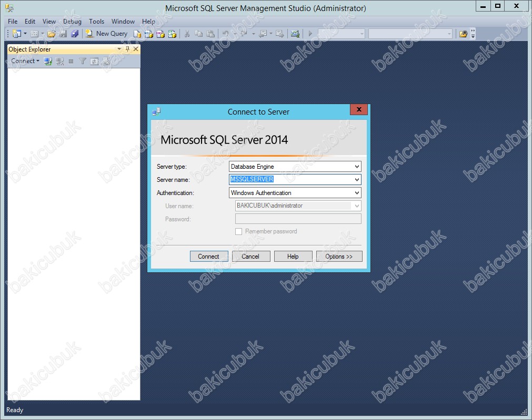The width and height of the screenshot is (532, 420).
Task: Expand the Server type dropdown
Action: tap(357, 167)
